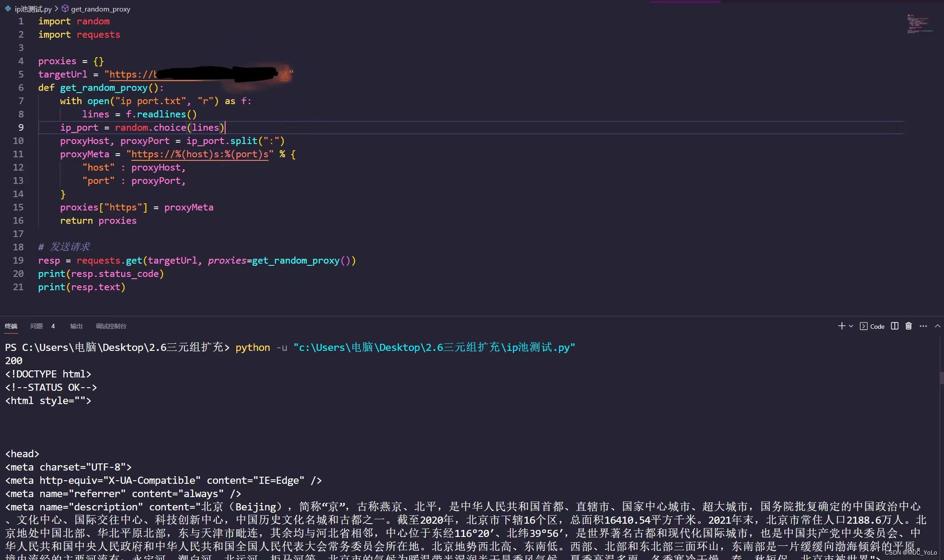Click '<meta name="referrer"' line in terminal
Viewport: 944px width, 560px height.
click(x=123, y=494)
